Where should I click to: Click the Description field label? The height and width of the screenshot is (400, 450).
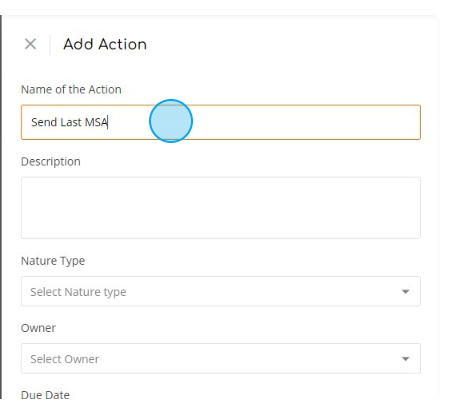51,162
